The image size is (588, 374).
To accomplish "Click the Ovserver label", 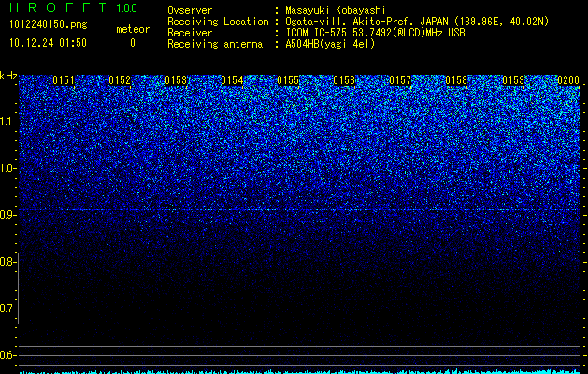I will (190, 10).
